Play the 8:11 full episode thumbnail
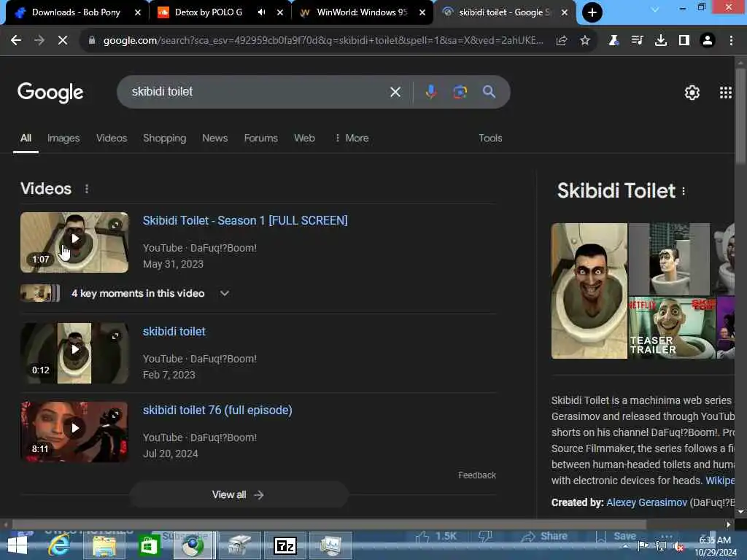Image resolution: width=747 pixels, height=560 pixels. click(x=74, y=432)
